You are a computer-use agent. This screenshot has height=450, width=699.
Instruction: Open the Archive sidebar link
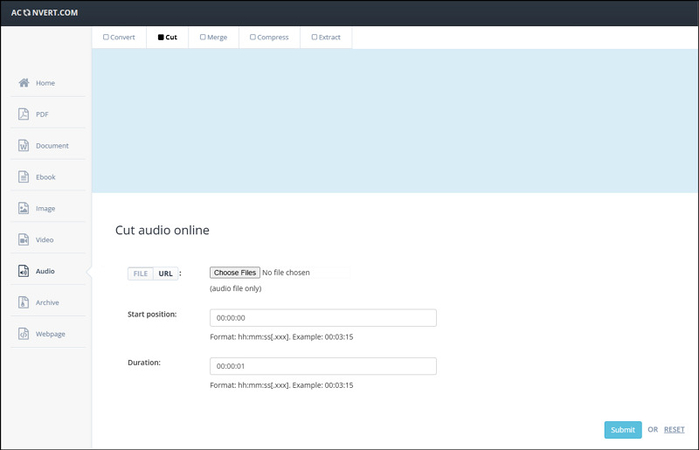tap(48, 302)
